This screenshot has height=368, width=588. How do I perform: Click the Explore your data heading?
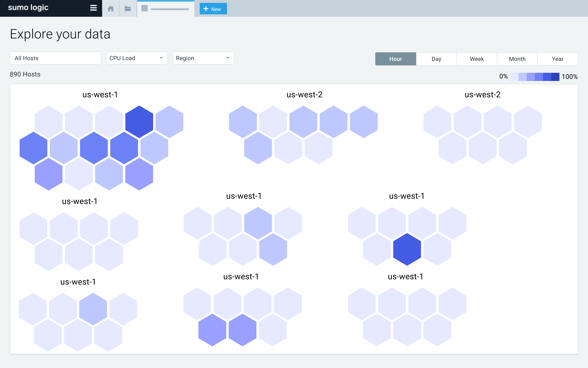pos(60,34)
